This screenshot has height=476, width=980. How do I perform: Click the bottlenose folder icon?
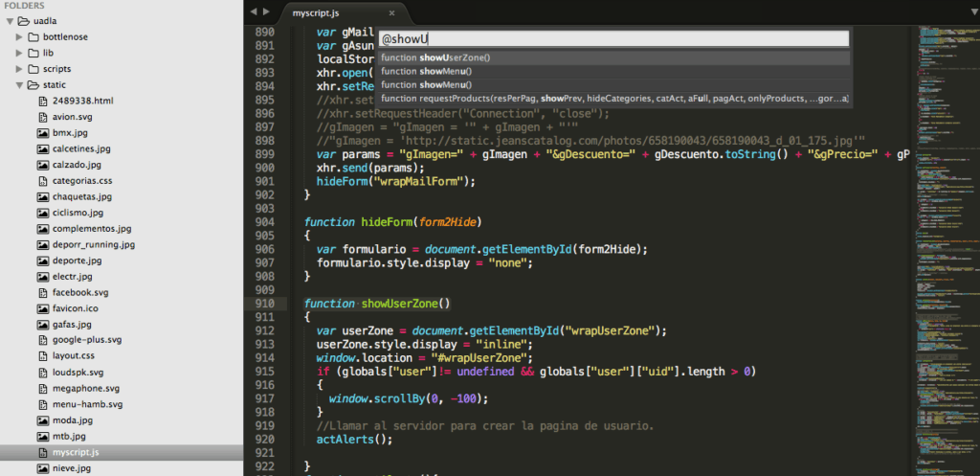[33, 37]
